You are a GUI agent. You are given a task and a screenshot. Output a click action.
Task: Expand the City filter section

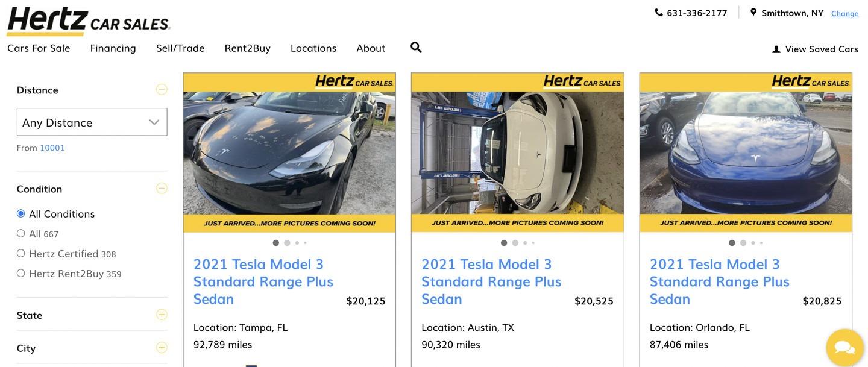[x=162, y=347]
